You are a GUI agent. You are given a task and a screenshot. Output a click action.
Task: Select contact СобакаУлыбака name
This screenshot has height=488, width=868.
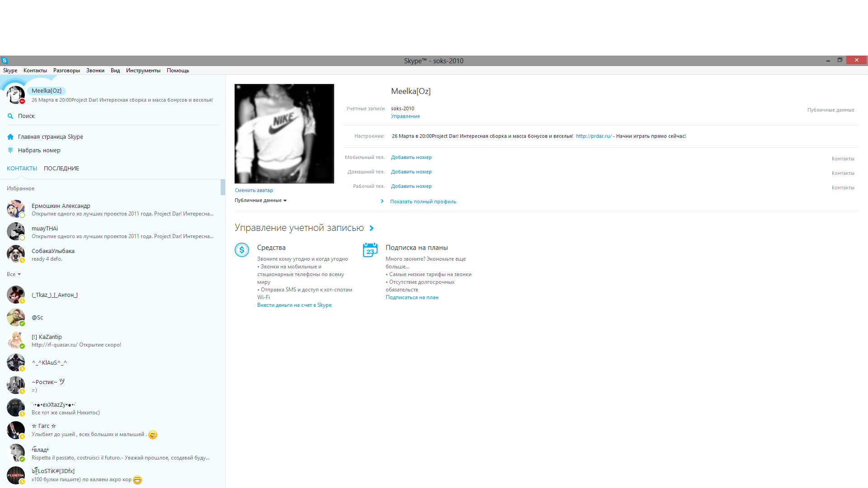53,251
